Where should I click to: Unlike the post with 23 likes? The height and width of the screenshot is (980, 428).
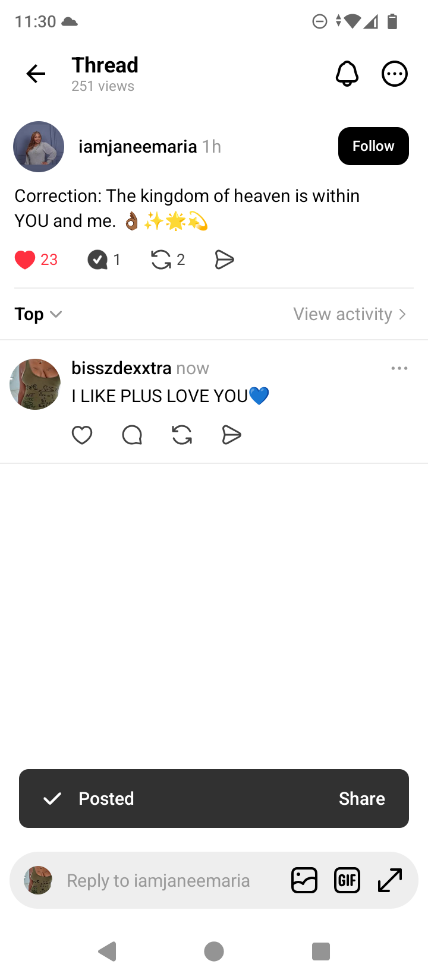(25, 260)
